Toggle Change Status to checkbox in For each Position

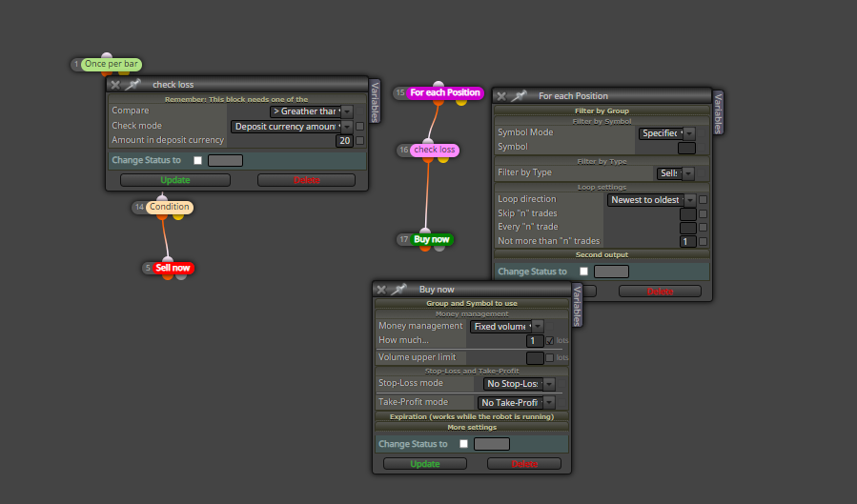(583, 272)
